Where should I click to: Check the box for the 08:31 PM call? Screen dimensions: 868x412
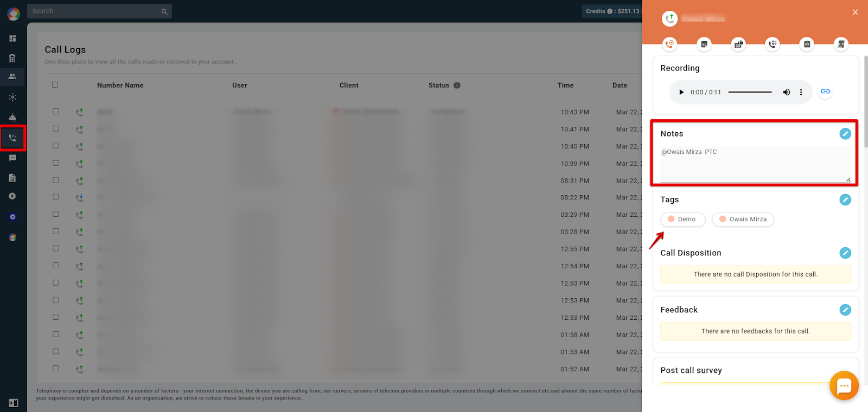click(x=55, y=180)
